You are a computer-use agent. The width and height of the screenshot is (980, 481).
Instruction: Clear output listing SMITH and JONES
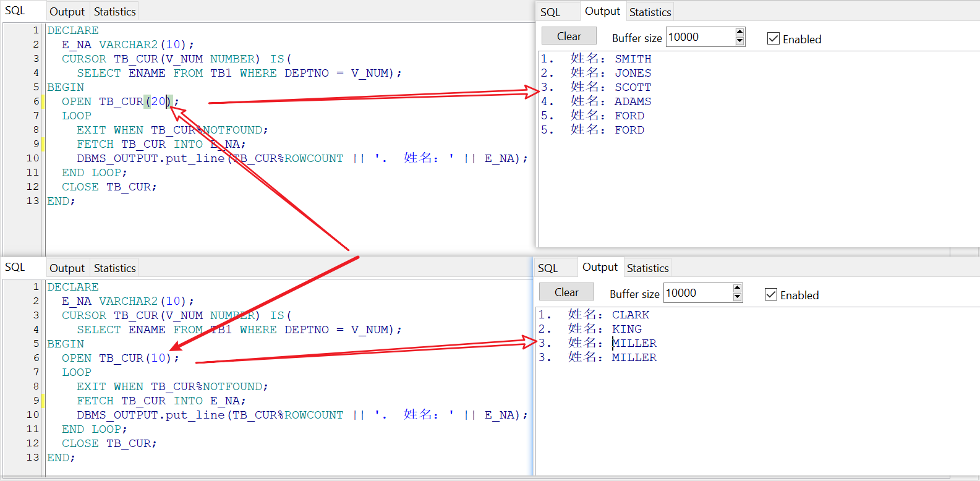point(569,36)
